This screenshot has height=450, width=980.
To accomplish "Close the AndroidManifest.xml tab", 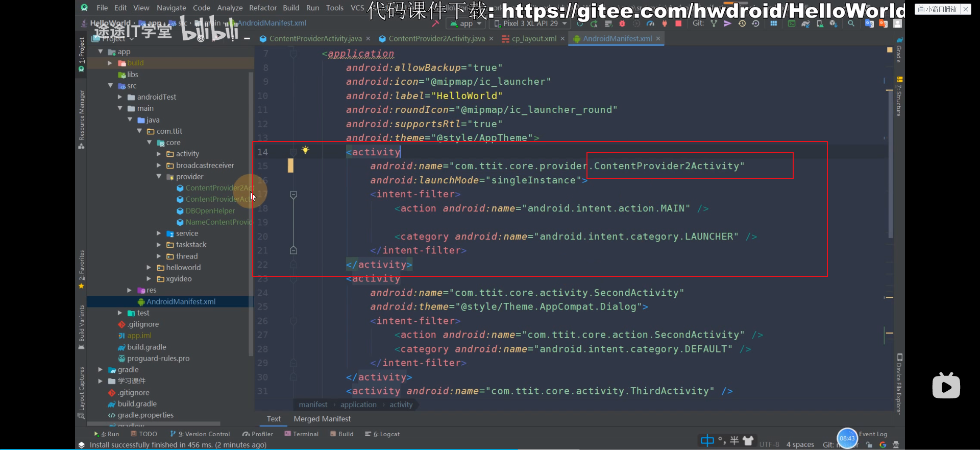I will [658, 39].
